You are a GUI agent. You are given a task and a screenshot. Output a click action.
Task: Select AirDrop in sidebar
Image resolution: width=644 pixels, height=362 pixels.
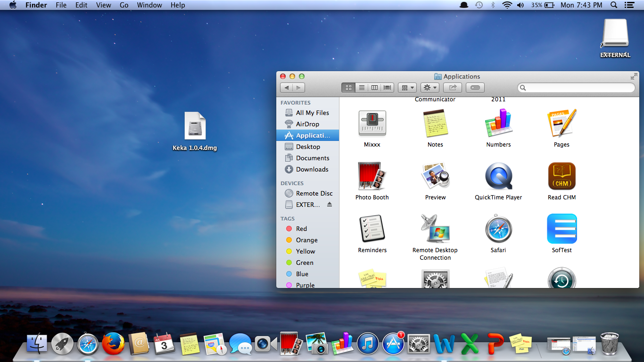307,124
